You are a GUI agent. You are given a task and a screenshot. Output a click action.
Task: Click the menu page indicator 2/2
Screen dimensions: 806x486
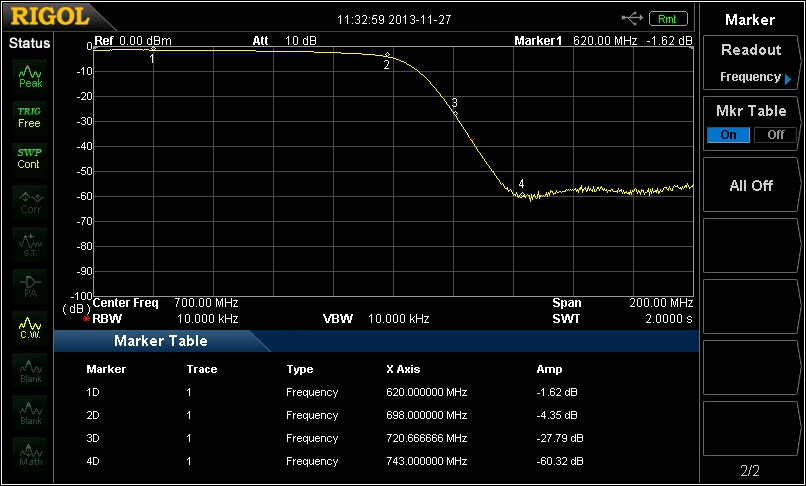[750, 470]
